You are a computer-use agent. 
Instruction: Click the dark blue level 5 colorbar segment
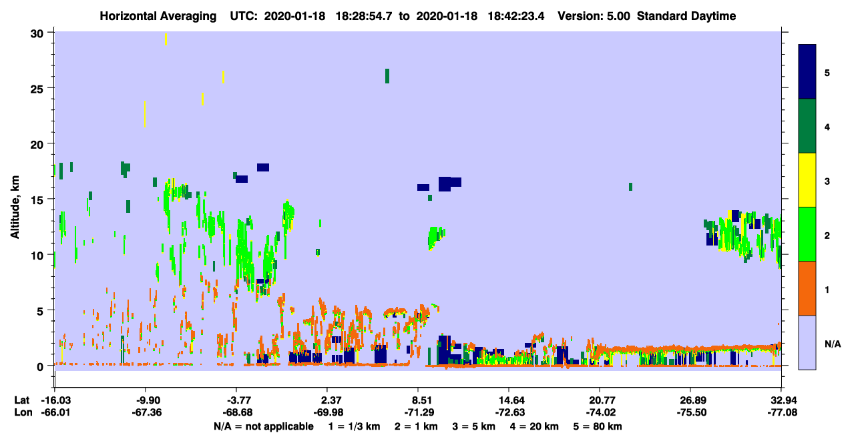click(807, 72)
